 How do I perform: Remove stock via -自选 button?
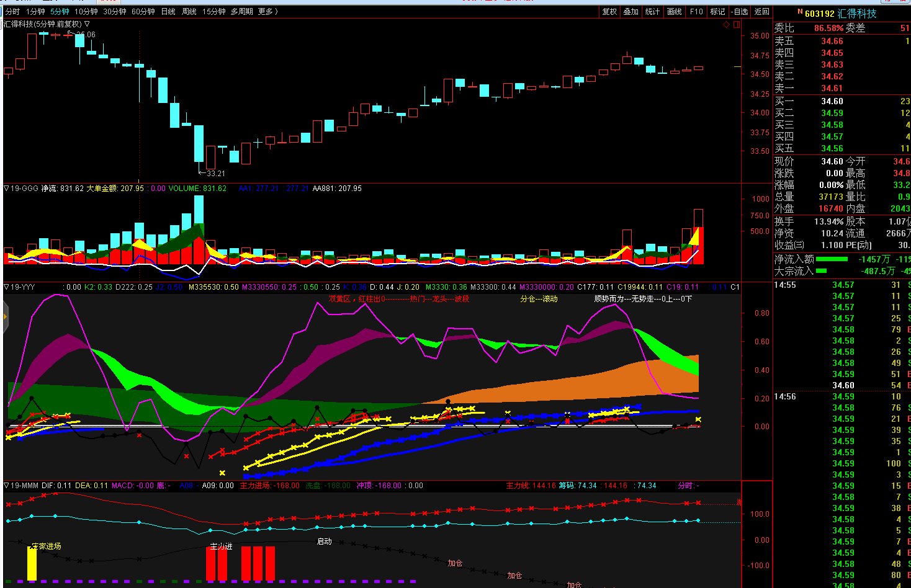click(x=740, y=12)
